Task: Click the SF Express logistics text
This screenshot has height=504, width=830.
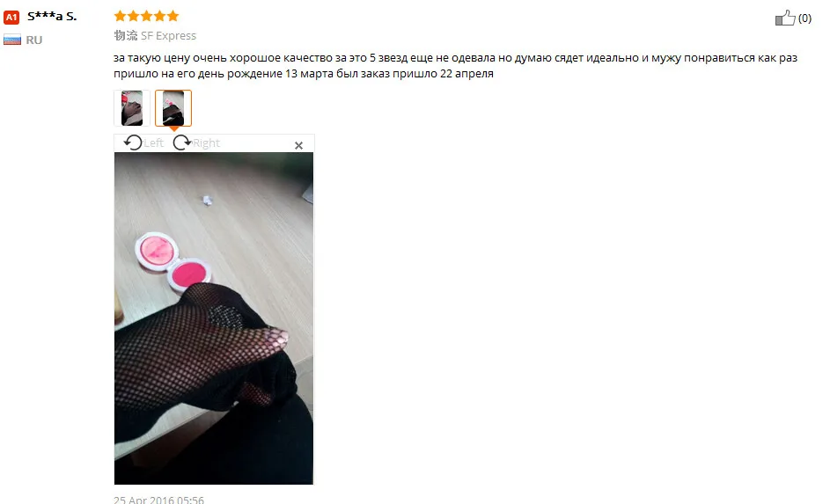Action: [168, 35]
